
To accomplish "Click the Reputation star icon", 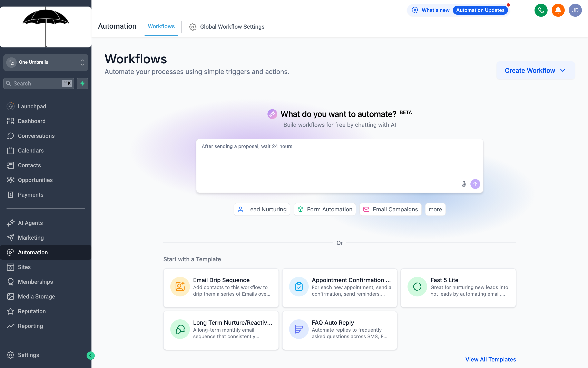I will pos(10,311).
